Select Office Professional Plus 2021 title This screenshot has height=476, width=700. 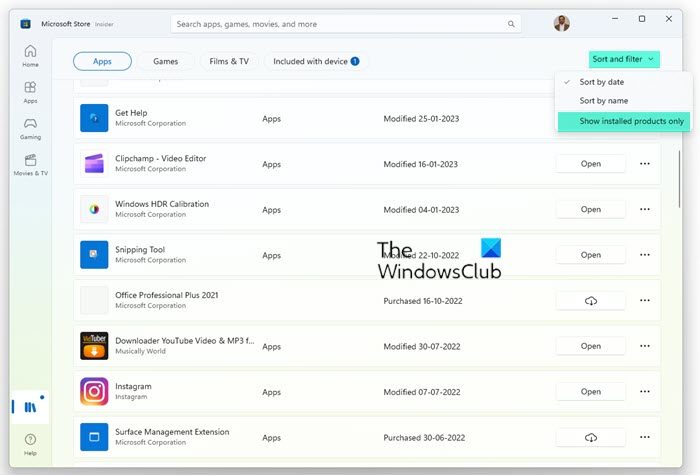point(167,295)
